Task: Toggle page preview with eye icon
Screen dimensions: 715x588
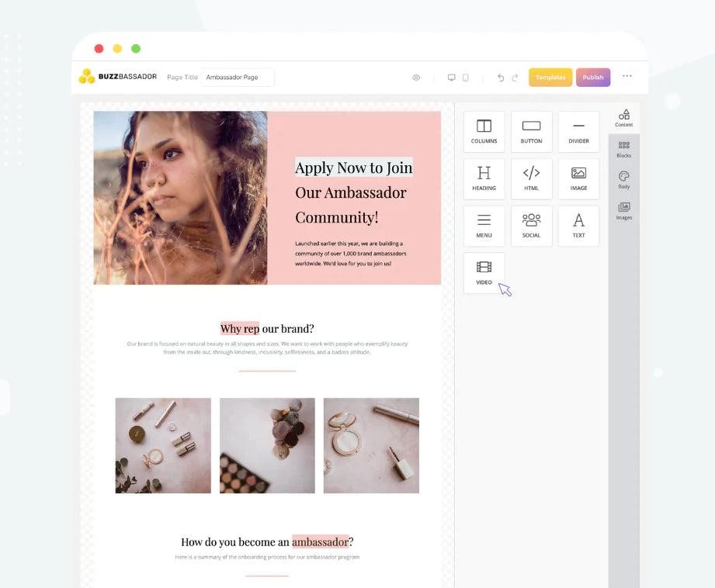Action: pos(416,78)
